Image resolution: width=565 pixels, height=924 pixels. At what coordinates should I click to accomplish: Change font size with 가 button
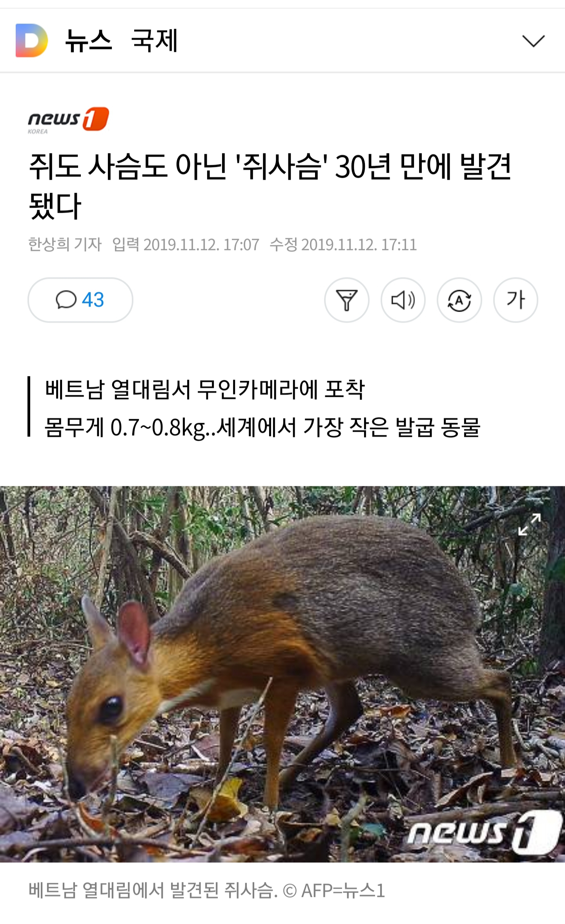coord(516,300)
